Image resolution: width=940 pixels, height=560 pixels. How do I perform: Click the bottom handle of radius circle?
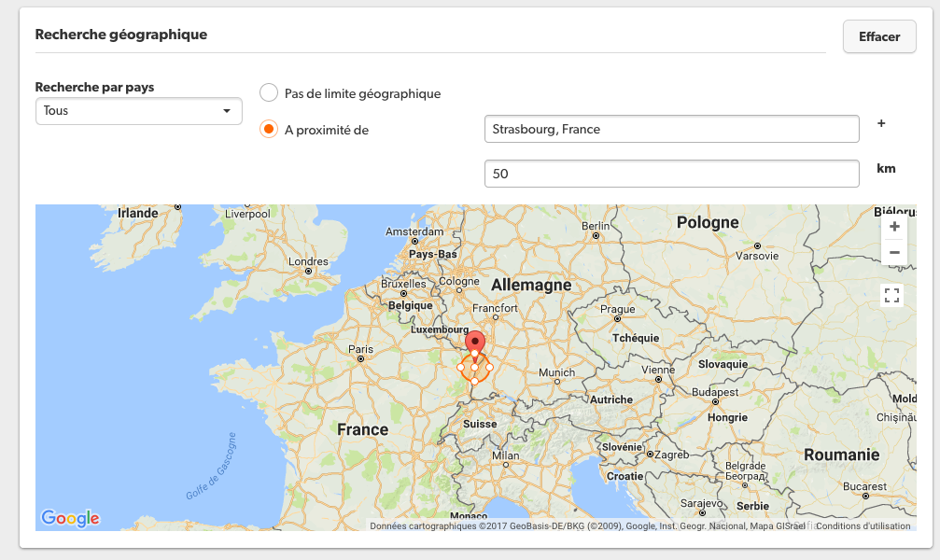click(x=475, y=382)
